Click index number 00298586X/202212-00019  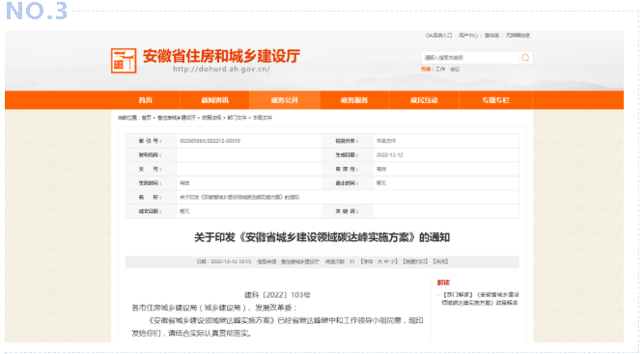210,141
